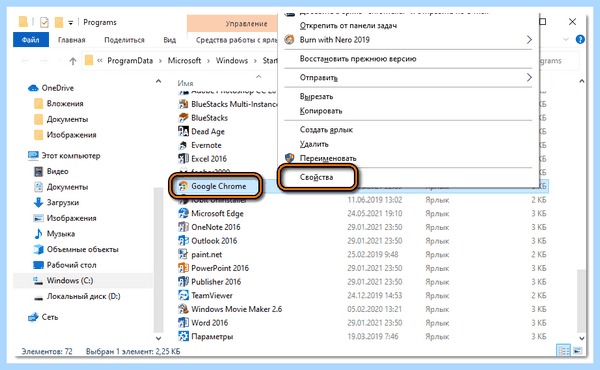Viewport: 600px width, 370px height.
Task: Click Windows breadcrumb in address bar
Action: [232, 60]
